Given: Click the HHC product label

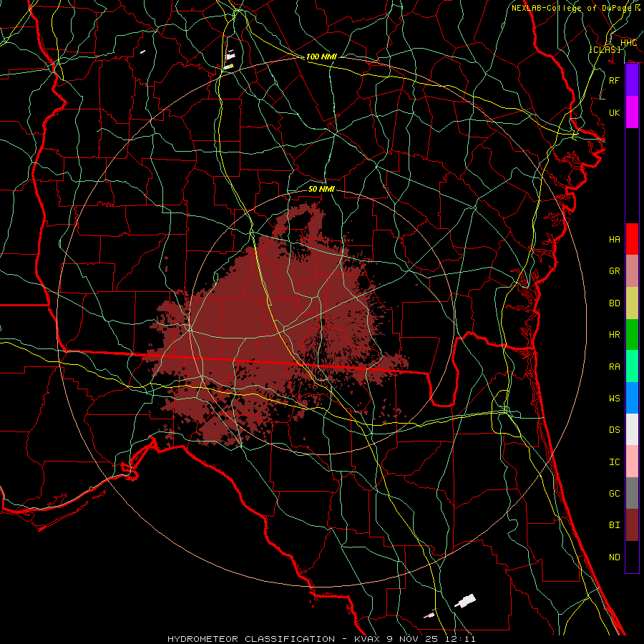Looking at the screenshot, I should (x=629, y=43).
